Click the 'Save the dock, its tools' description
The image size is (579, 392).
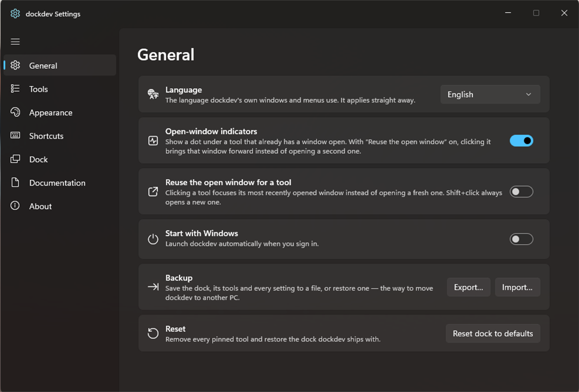(299, 293)
